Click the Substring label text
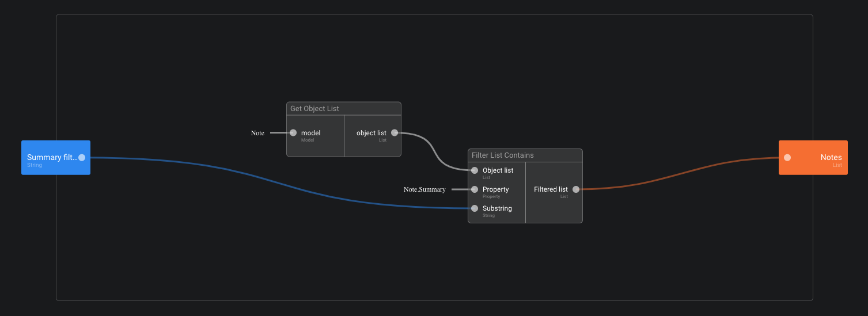This screenshot has height=316, width=868. [497, 208]
